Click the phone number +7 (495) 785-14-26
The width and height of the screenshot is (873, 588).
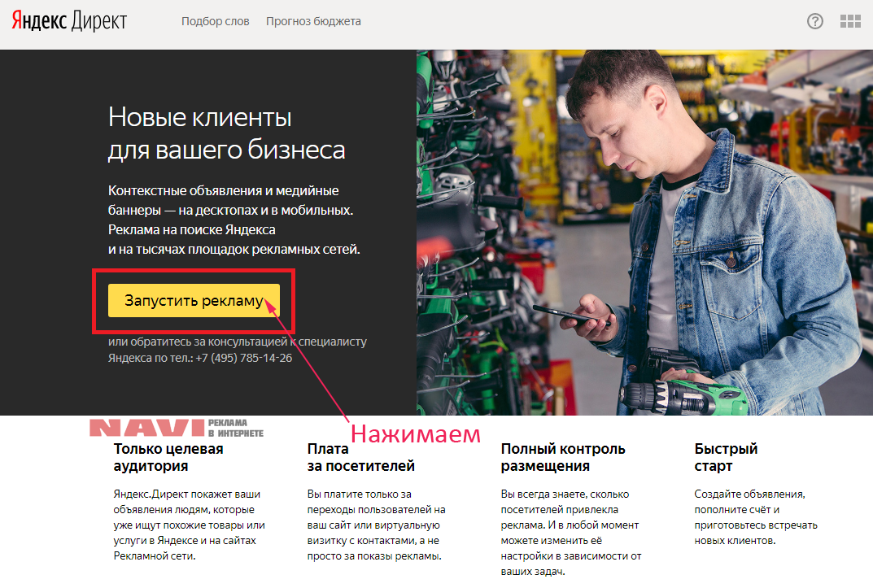tap(244, 358)
